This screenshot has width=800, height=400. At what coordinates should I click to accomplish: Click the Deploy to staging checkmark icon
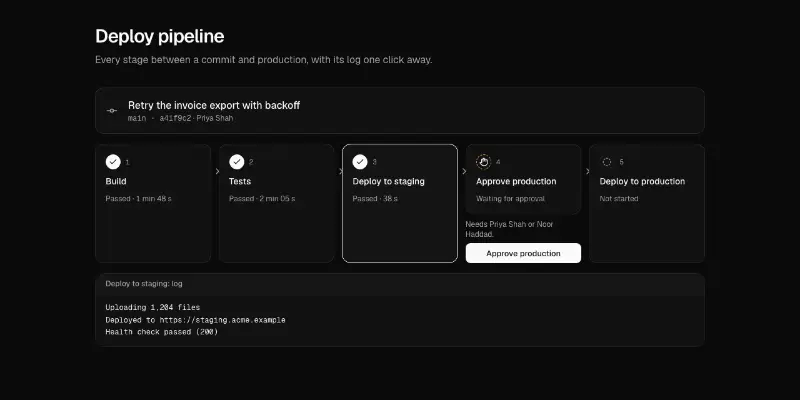click(360, 162)
